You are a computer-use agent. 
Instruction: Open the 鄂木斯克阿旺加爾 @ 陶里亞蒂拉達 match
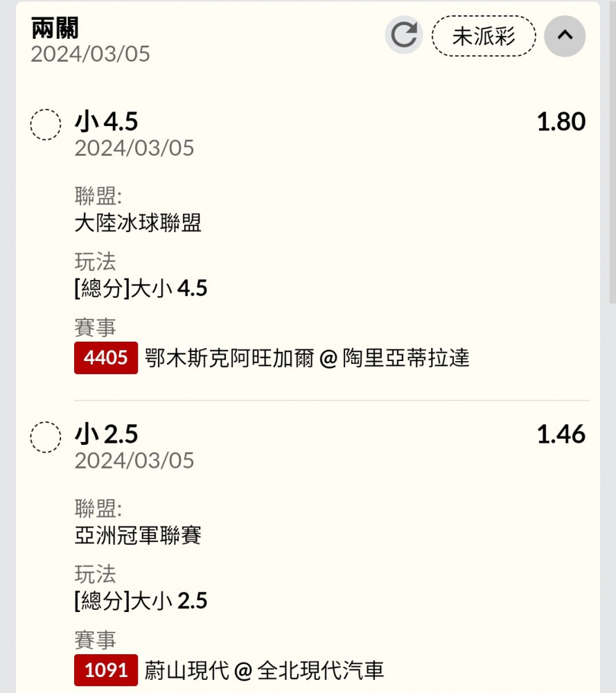307,358
